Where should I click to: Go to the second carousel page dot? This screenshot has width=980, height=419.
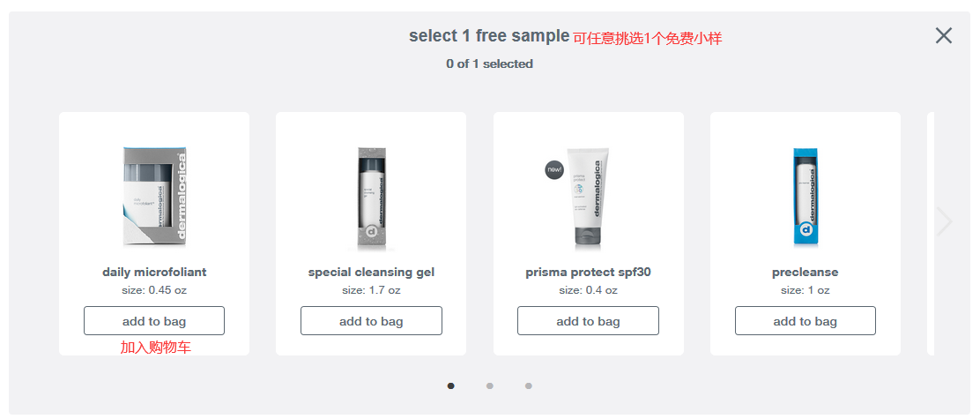point(490,385)
